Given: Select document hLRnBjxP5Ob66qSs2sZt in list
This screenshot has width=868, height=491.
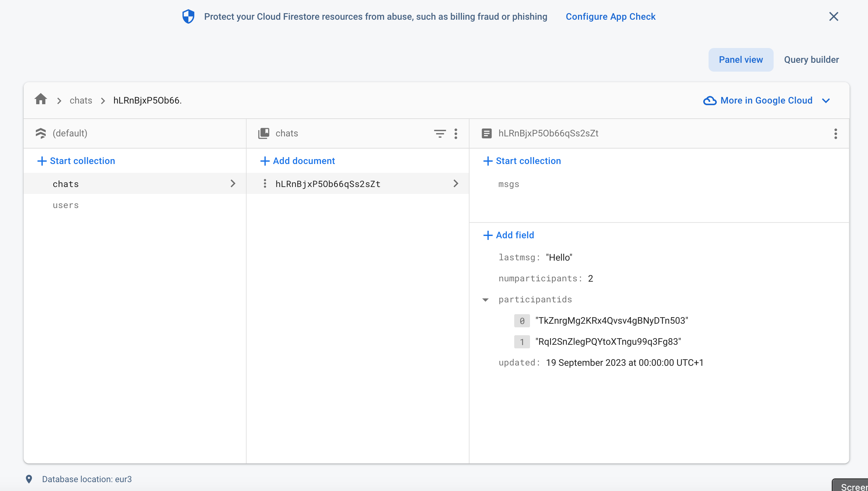Looking at the screenshot, I should [x=328, y=184].
